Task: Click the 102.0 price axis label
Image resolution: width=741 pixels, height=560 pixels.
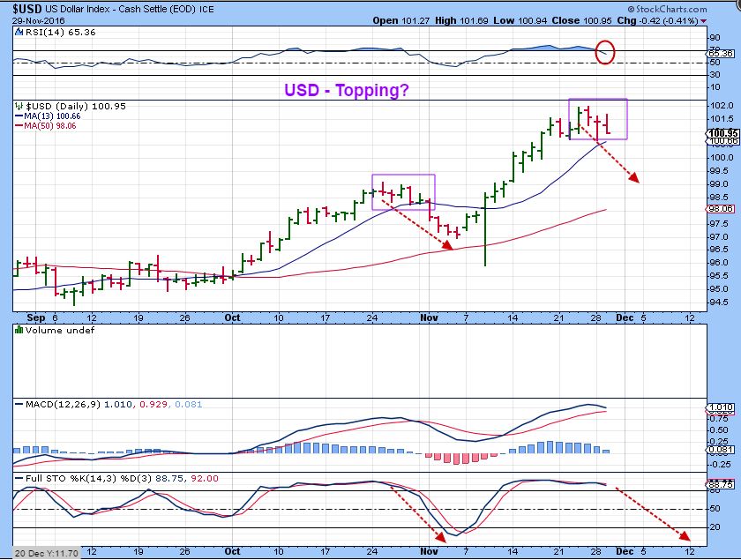Action: (x=722, y=105)
